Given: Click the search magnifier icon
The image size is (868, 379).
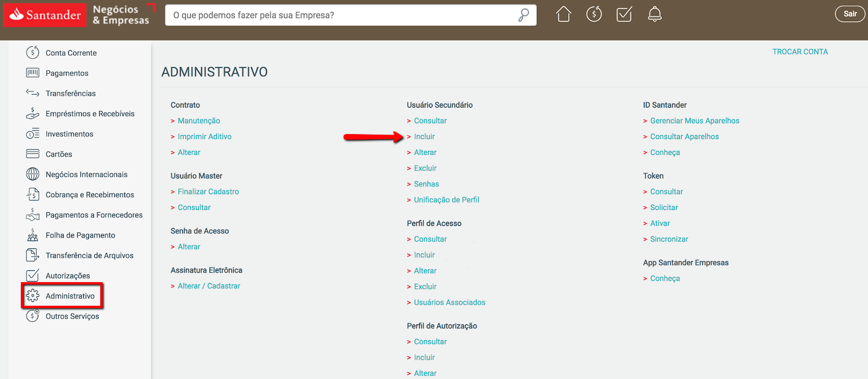Looking at the screenshot, I should 524,15.
